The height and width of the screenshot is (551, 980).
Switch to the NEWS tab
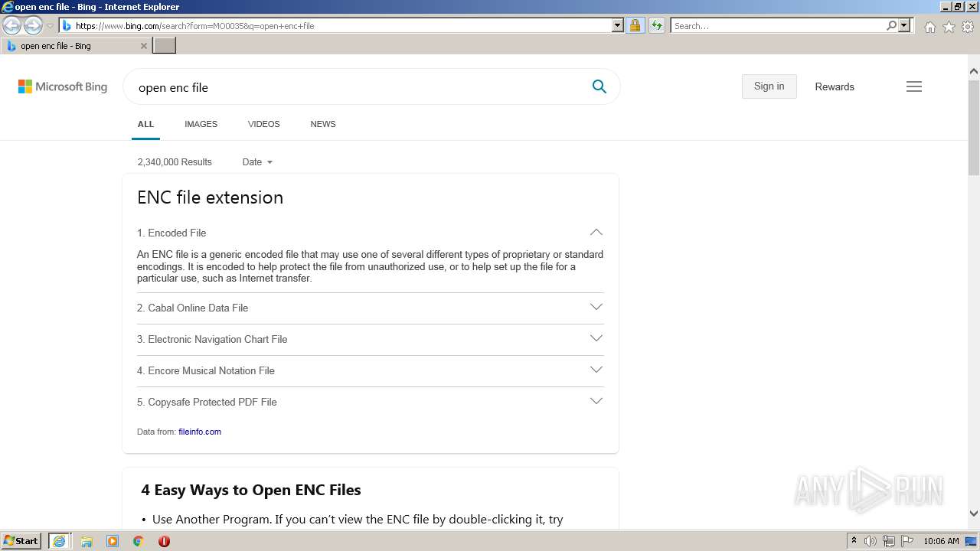click(x=323, y=124)
